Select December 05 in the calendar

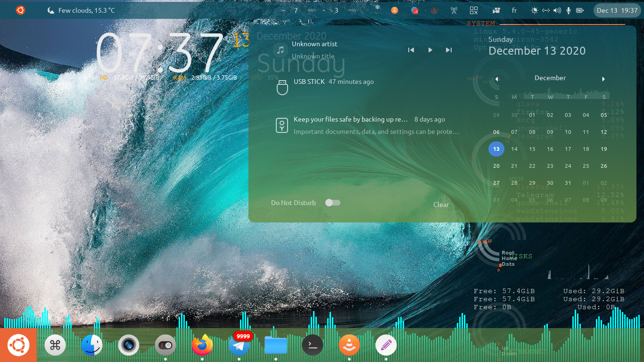604,115
